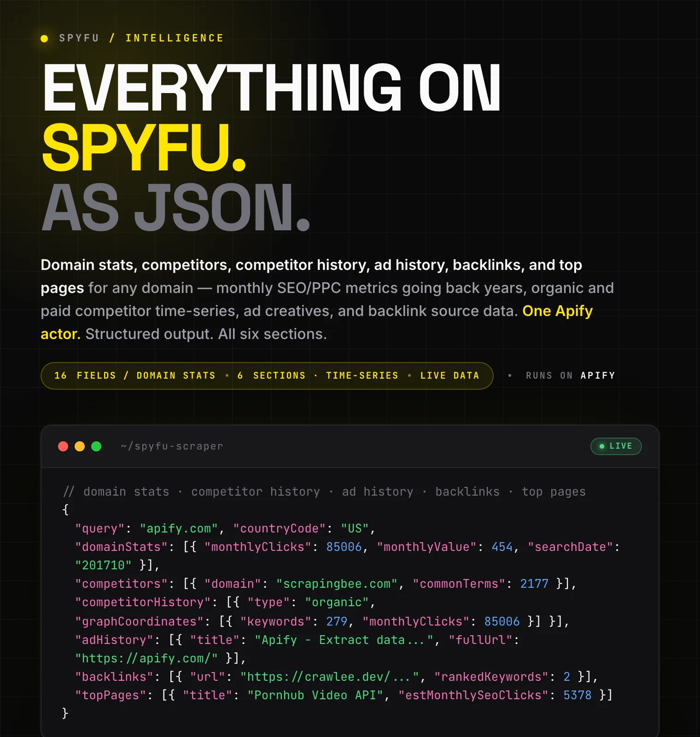Image resolution: width=700 pixels, height=737 pixels.
Task: Click the ~/spyfu-scraper terminal title
Action: coord(172,446)
